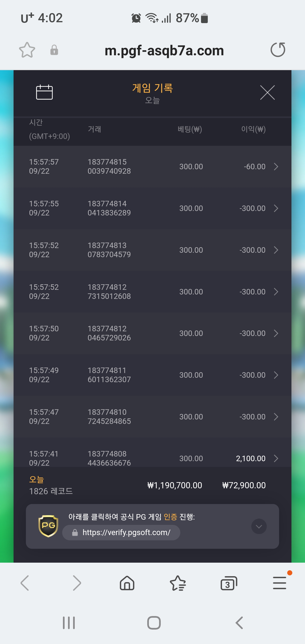
Task: Close the game record panel
Action: [267, 93]
